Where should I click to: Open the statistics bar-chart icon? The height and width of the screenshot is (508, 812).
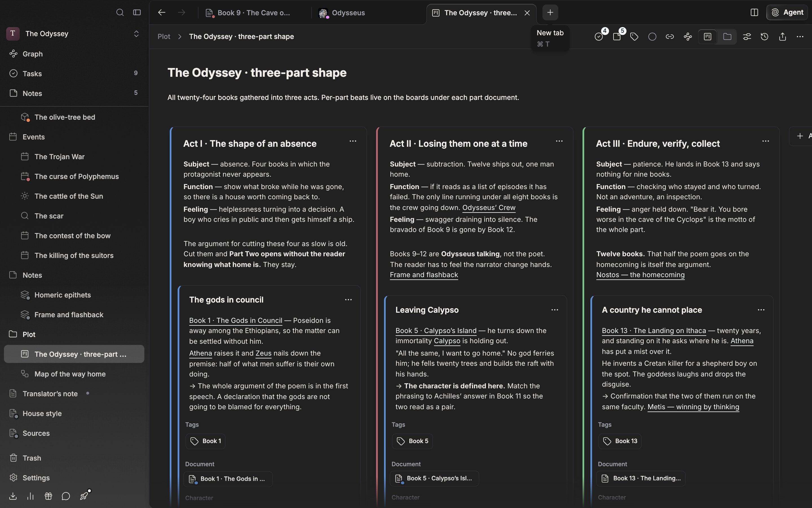coord(30,496)
